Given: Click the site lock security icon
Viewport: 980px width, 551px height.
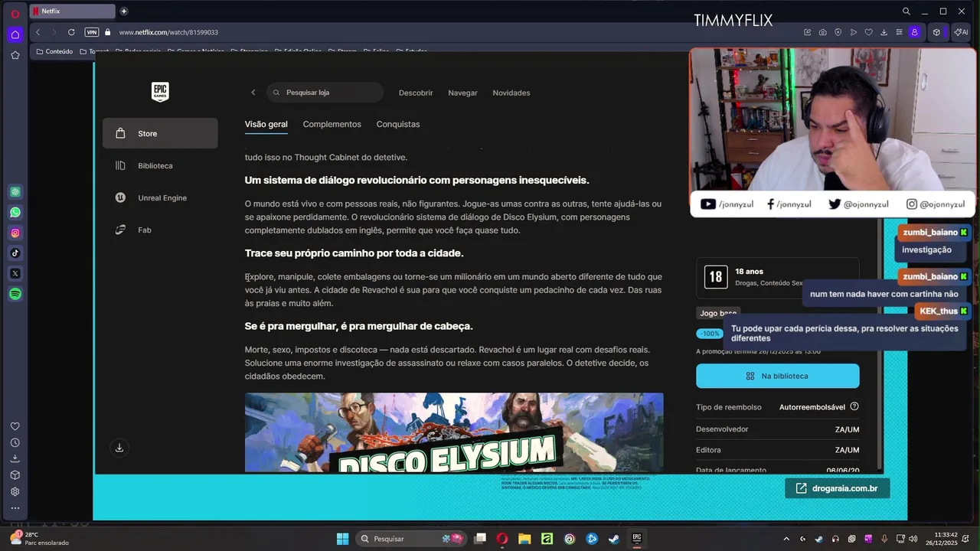Looking at the screenshot, I should [108, 32].
